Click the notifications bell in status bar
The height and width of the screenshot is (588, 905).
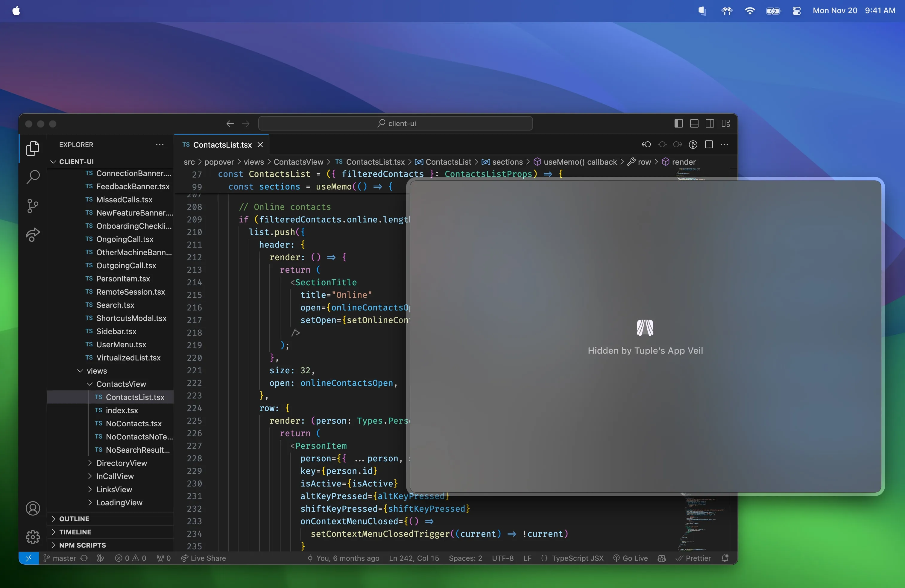pos(725,558)
